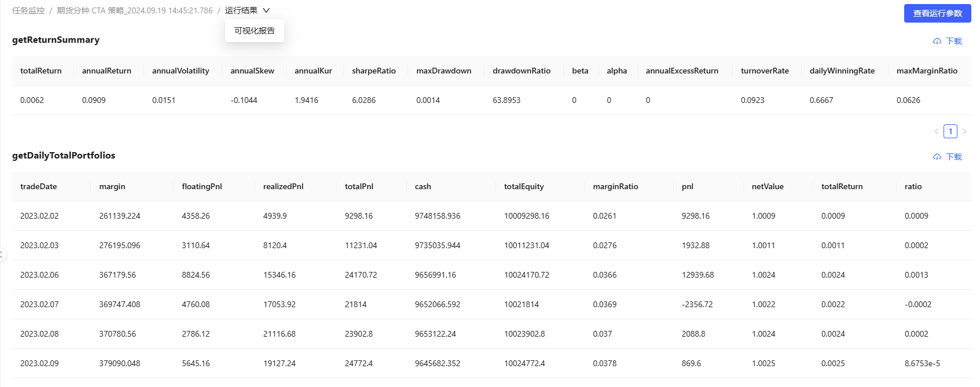The image size is (980, 387).
Task: Click the annualKur column header
Action: click(x=313, y=71)
